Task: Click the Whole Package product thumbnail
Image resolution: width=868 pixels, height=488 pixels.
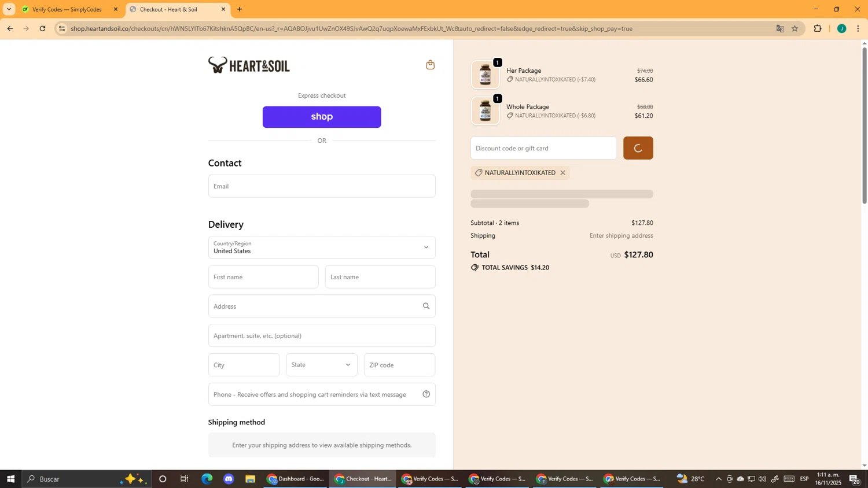Action: (485, 110)
